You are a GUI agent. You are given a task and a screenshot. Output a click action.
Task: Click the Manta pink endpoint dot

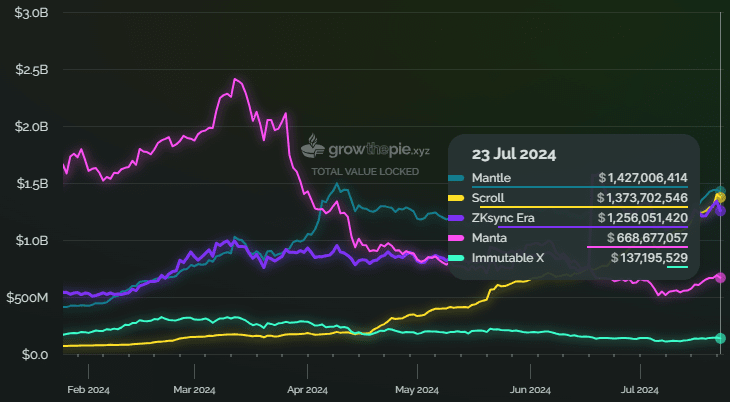click(x=720, y=278)
